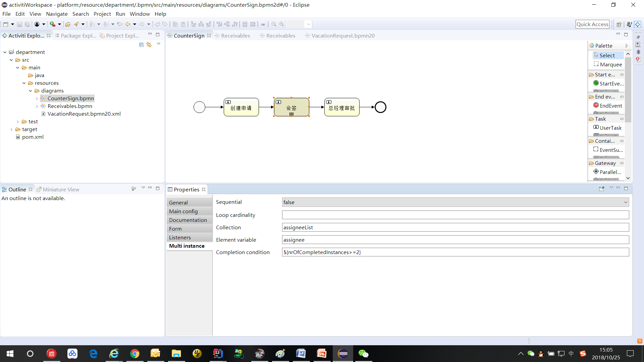The width and height of the screenshot is (644, 362).
Task: Close the CounterSign editor tab
Action: (209, 36)
